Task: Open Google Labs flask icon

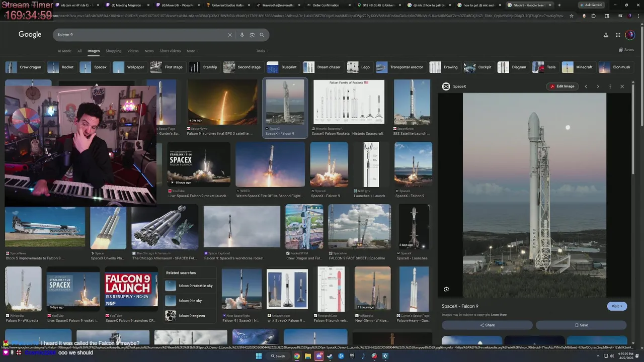Action: click(606, 35)
